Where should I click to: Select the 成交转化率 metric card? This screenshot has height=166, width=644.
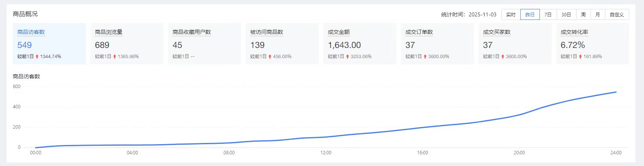point(593,44)
